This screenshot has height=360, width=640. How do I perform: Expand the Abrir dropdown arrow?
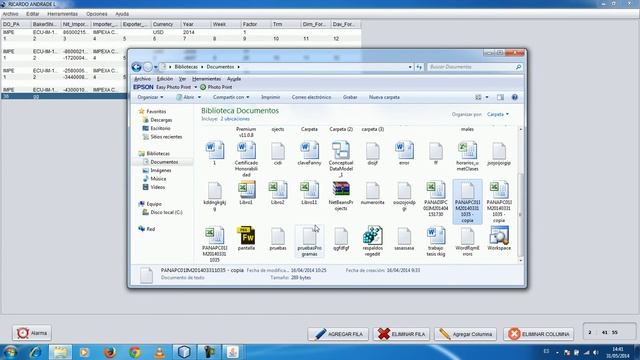(x=199, y=97)
